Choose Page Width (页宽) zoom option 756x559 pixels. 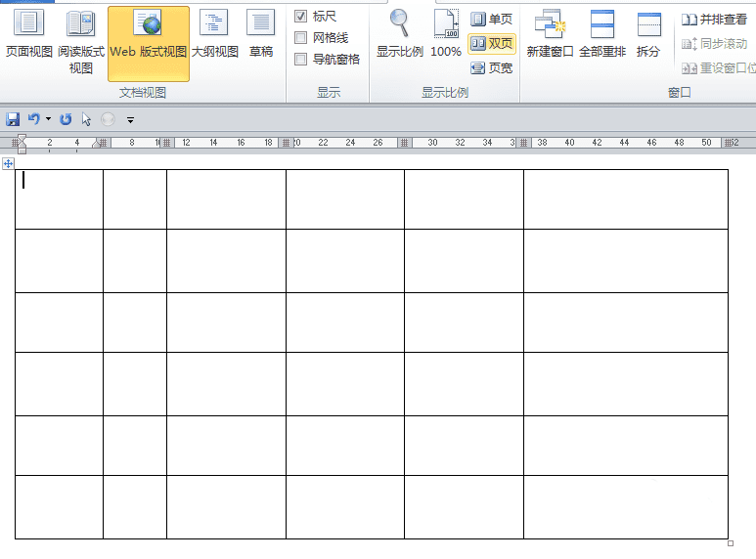click(491, 68)
